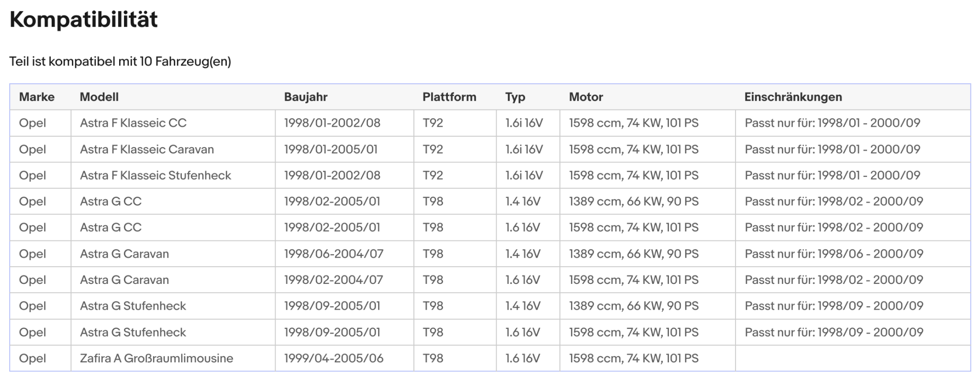
Task: Click the text 'Teil ist kompatibel mit 10 Fahrzeug(en)'
Action: (x=120, y=62)
